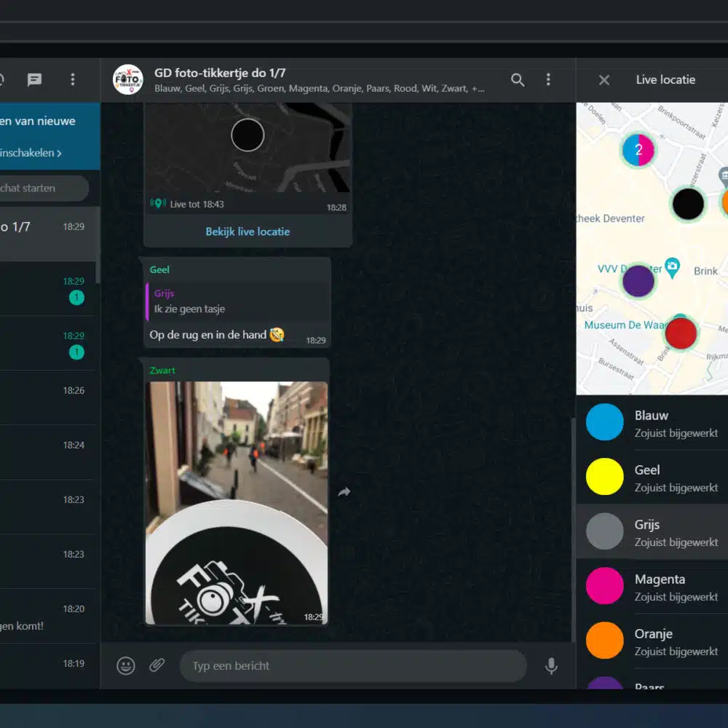Click the red marker on the map
The image size is (728, 728).
(681, 333)
